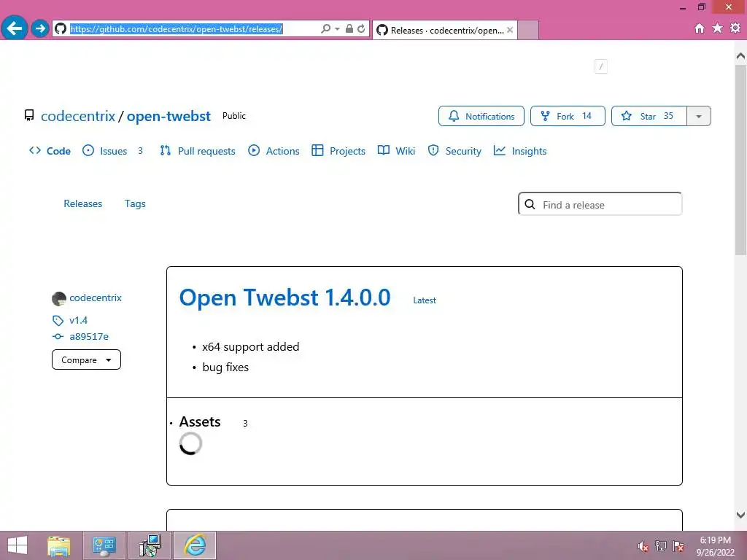The width and height of the screenshot is (747, 560).
Task: Click the codecentrix author avatar
Action: (59, 298)
